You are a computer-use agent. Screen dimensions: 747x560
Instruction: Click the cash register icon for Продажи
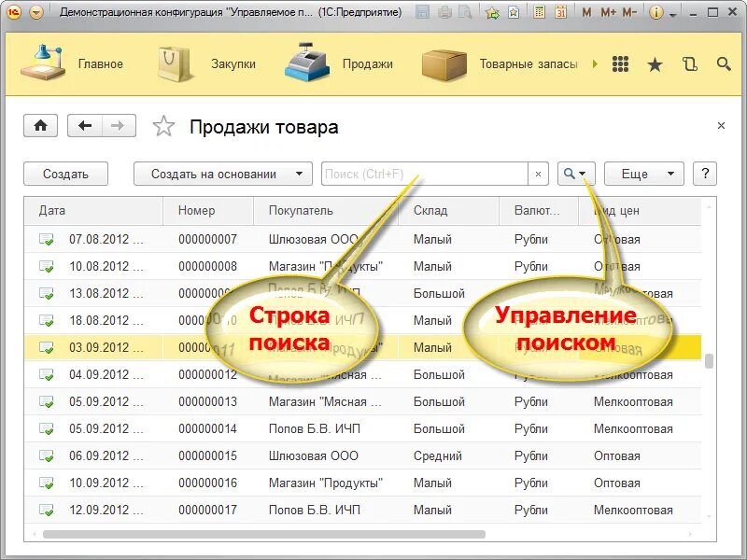(307, 62)
